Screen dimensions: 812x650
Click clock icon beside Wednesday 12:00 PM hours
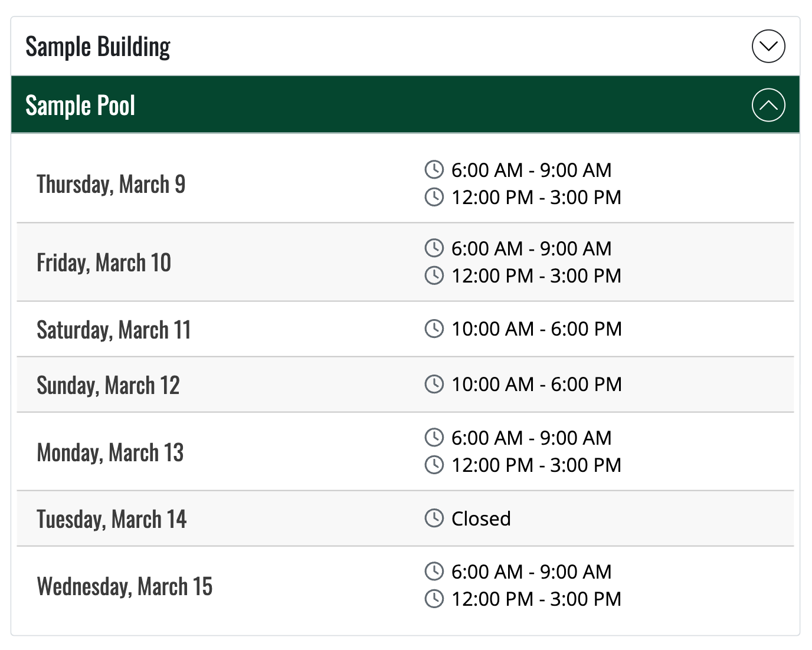coord(434,599)
